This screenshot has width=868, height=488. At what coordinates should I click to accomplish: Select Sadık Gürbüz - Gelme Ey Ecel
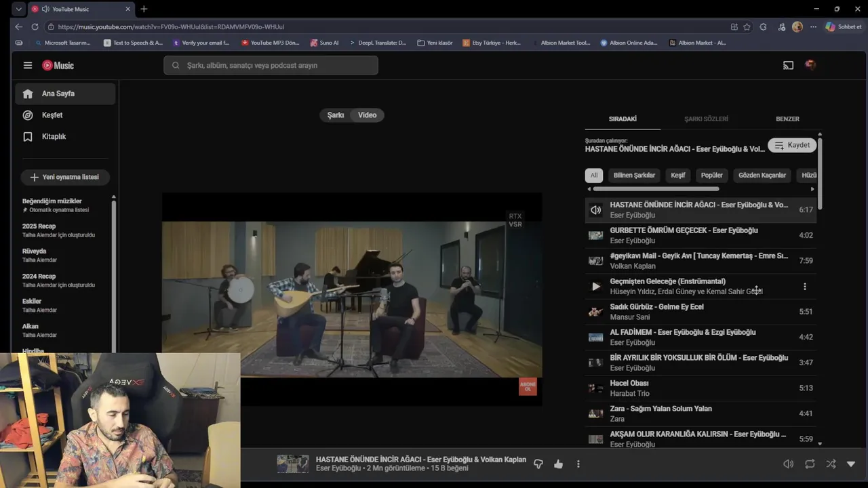(701, 312)
